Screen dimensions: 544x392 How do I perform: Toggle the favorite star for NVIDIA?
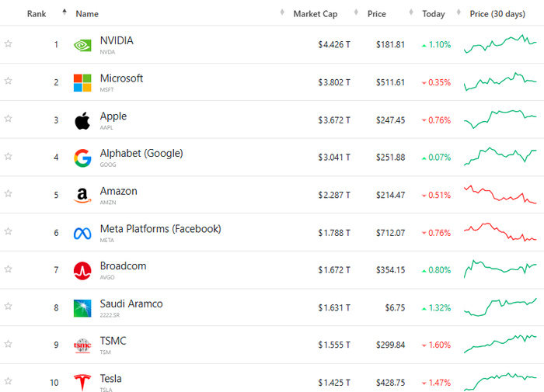point(9,44)
